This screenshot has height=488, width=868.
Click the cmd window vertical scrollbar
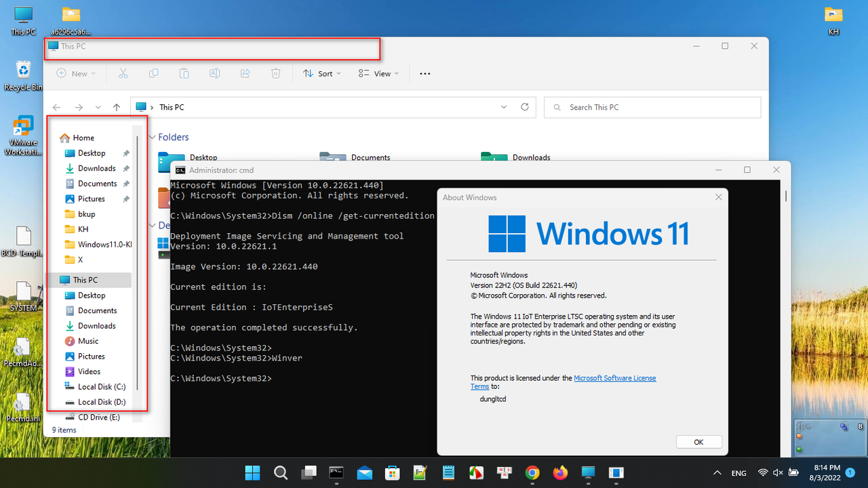point(786,196)
